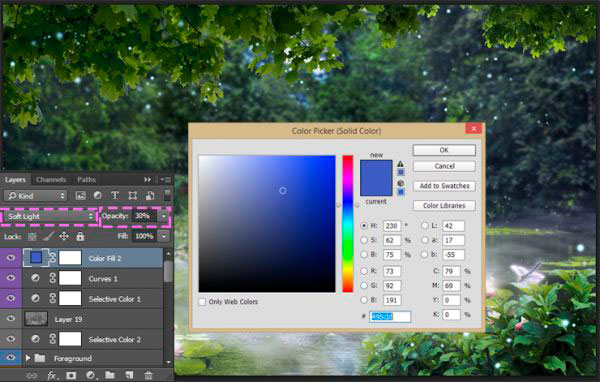The height and width of the screenshot is (382, 600).
Task: Collapse panel with double arrow icon
Action: point(147,180)
